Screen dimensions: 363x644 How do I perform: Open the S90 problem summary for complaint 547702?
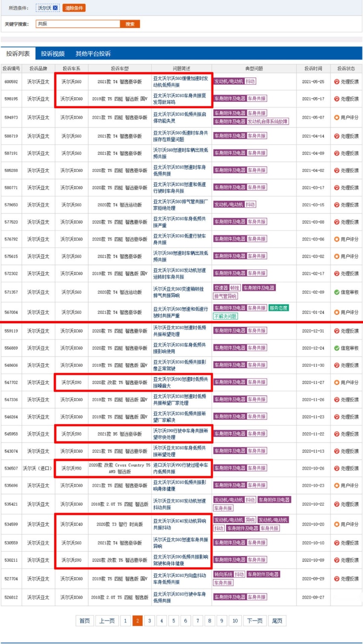pyautogui.click(x=181, y=383)
